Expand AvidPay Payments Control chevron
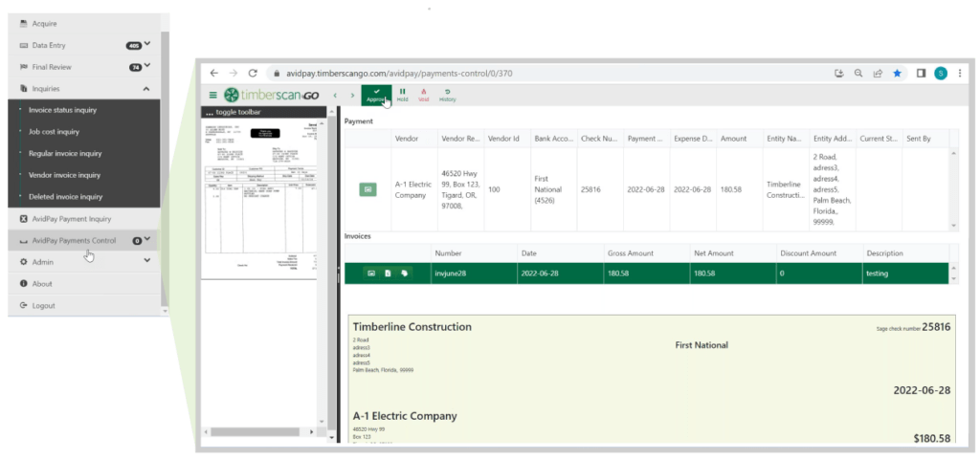The image size is (980, 459). pyautogui.click(x=146, y=239)
